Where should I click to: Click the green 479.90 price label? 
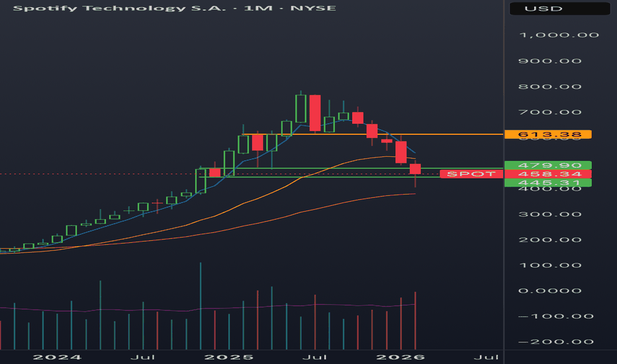547,165
